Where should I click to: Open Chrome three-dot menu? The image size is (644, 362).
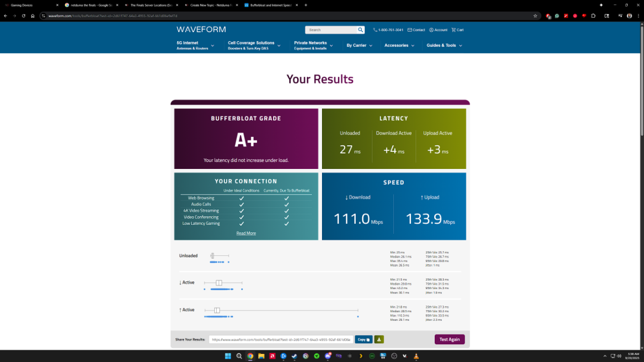[639, 16]
